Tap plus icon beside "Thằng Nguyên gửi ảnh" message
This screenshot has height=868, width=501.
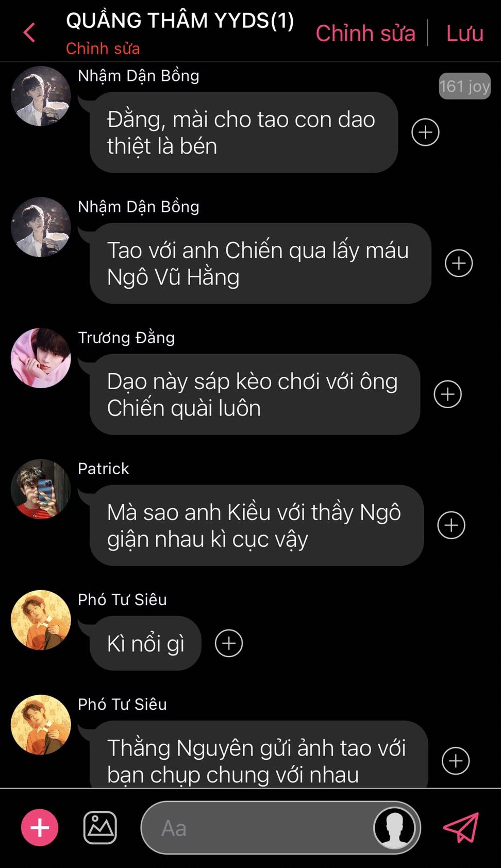point(456,760)
